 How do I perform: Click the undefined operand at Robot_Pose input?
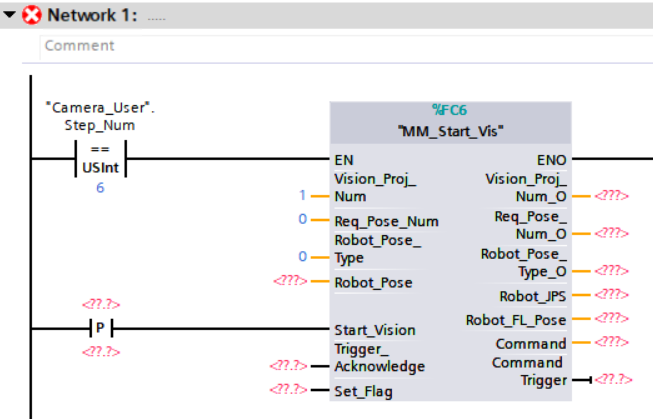[x=290, y=281]
